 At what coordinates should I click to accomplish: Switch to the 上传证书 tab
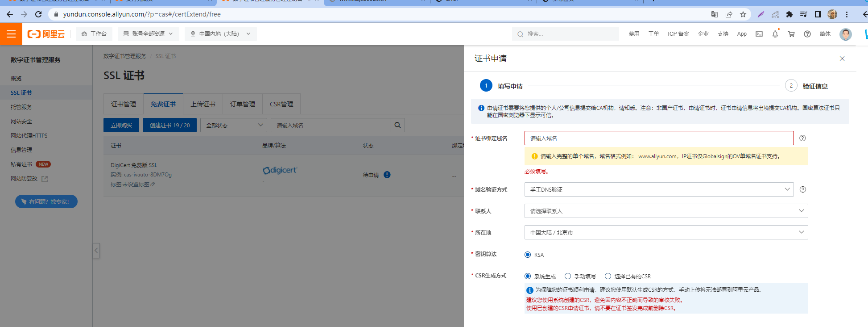(x=203, y=104)
